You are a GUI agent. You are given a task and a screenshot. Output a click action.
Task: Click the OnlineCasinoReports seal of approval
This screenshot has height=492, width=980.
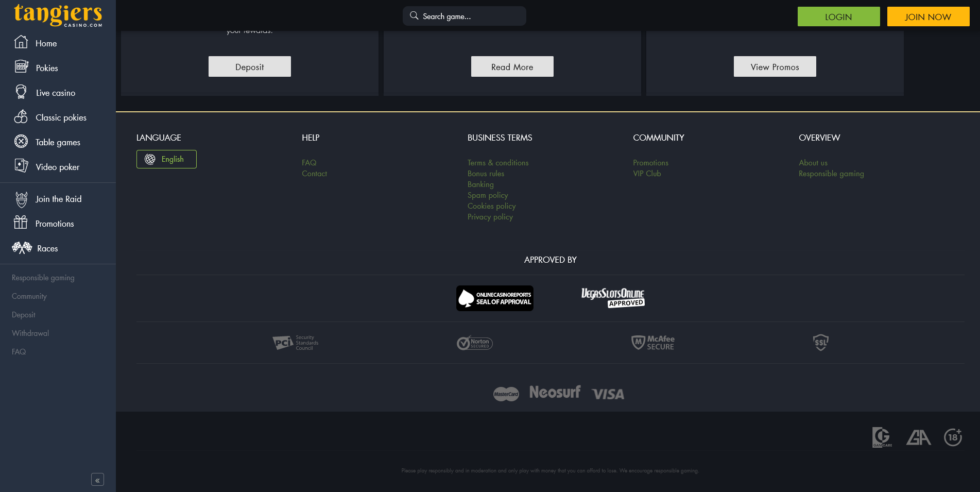click(x=494, y=298)
